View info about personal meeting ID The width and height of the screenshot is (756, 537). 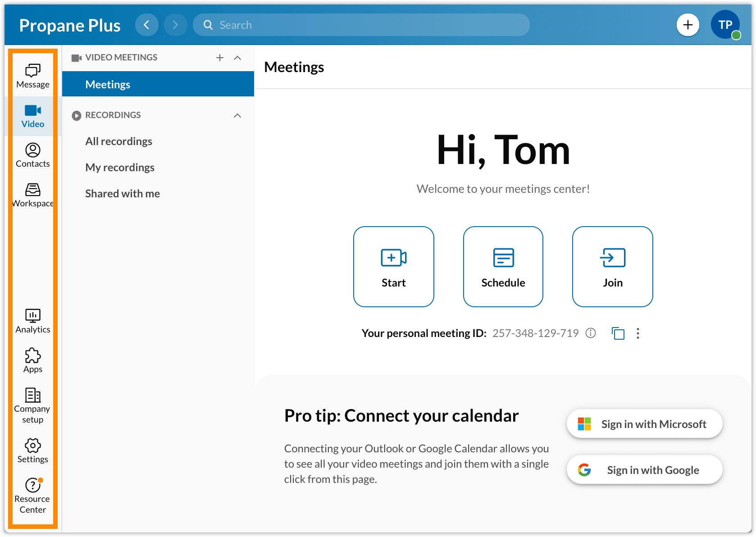pyautogui.click(x=591, y=333)
